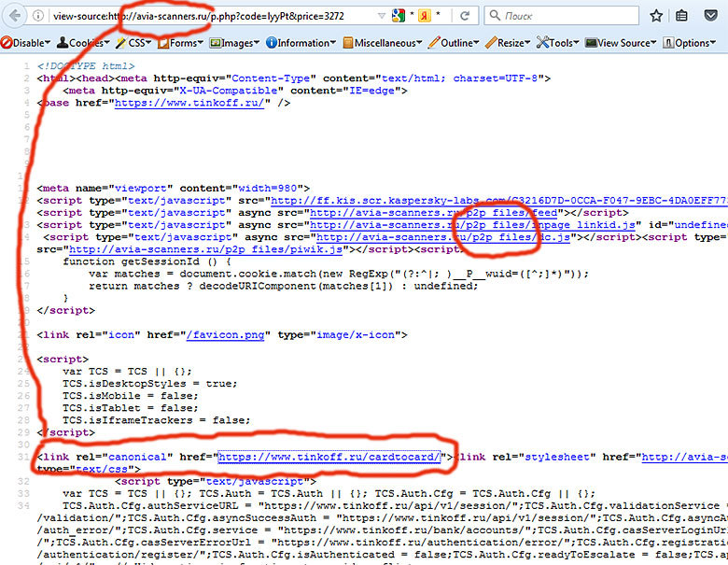Click the text/css attribute value
The image size is (728, 565).
(x=102, y=469)
